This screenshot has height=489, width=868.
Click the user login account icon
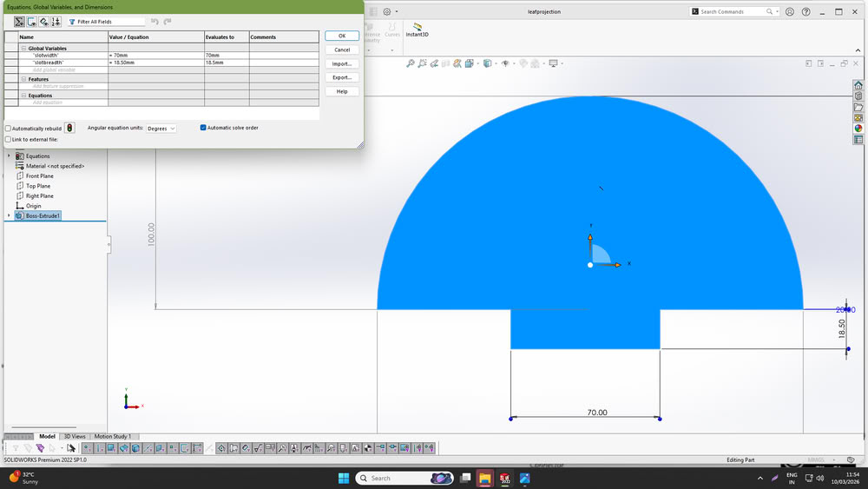click(789, 11)
